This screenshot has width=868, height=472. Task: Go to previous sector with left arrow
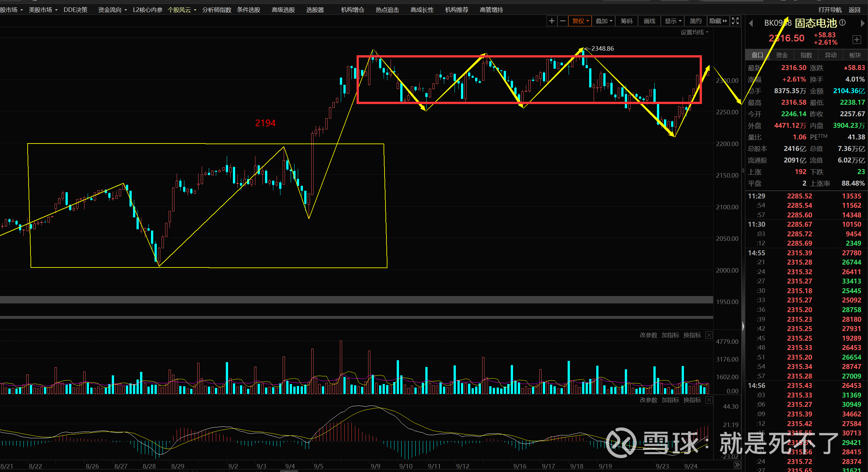[x=751, y=23]
